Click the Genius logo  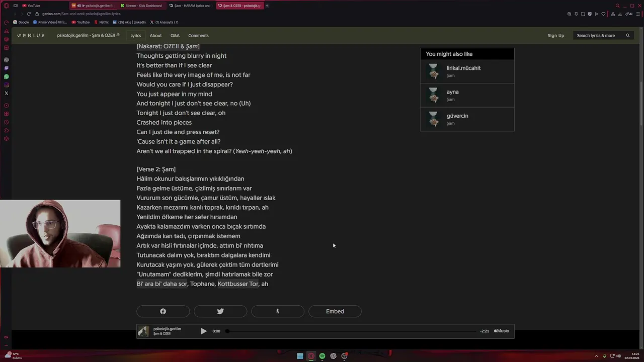[31, 35]
